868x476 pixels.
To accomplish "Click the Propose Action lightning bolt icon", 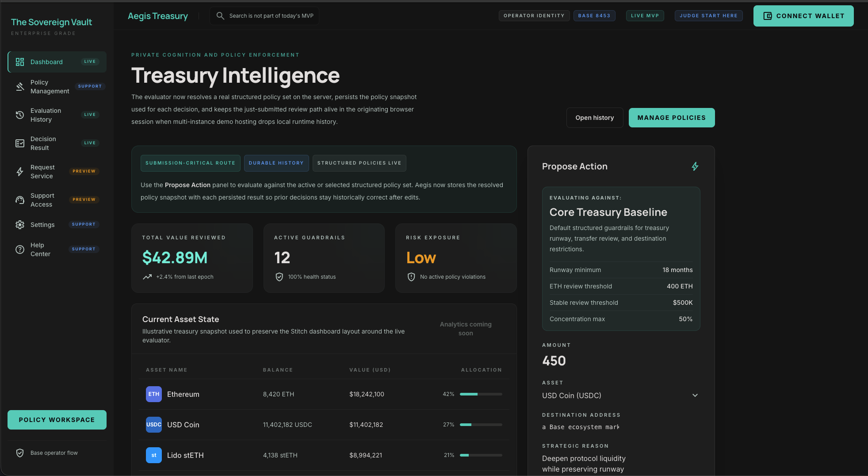I will pos(695,166).
